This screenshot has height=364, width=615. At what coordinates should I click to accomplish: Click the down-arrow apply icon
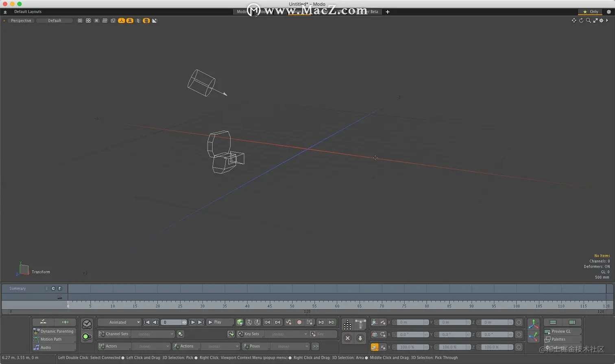[x=360, y=338]
